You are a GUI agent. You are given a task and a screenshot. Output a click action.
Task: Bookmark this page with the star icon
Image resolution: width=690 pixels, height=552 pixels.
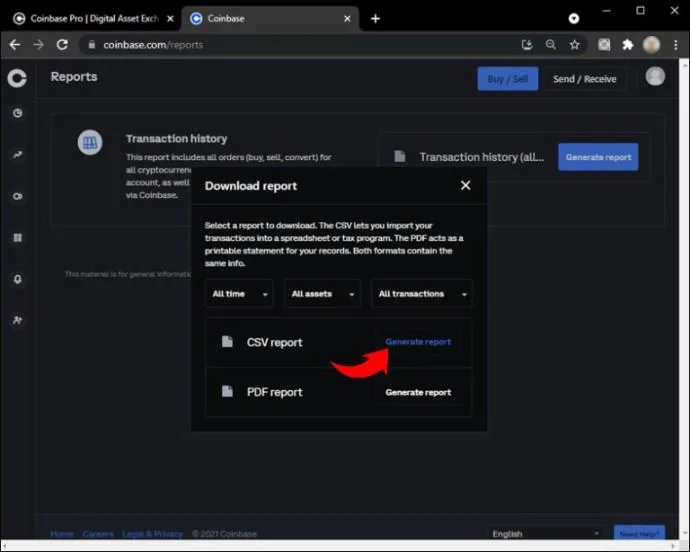574,44
